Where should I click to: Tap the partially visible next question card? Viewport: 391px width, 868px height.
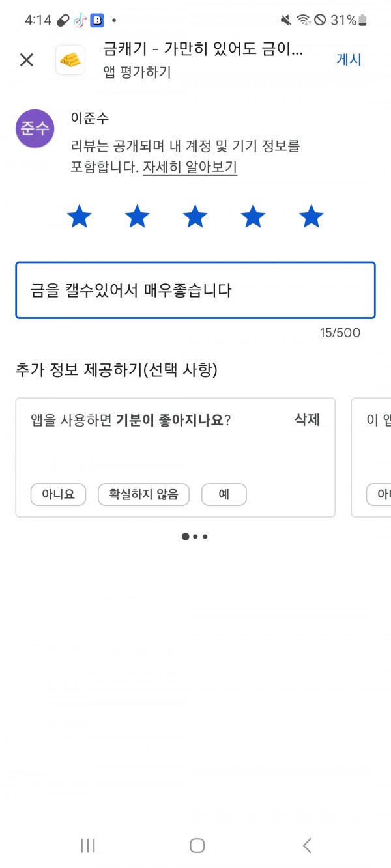(371, 457)
